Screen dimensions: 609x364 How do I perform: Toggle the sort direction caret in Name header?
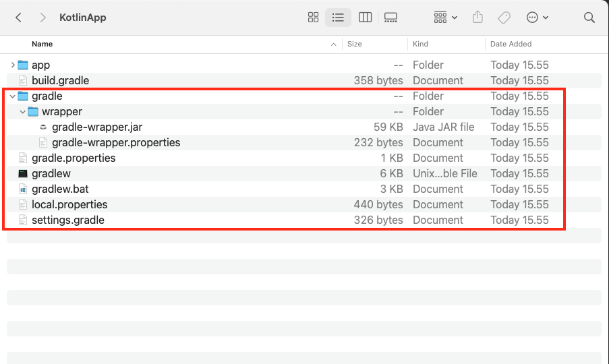point(333,44)
